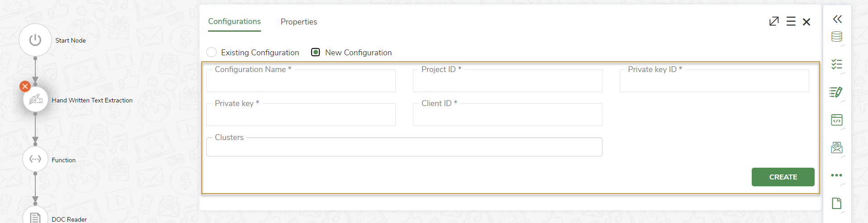
Task: Expand the right sidebar with double chevron
Action: [837, 19]
